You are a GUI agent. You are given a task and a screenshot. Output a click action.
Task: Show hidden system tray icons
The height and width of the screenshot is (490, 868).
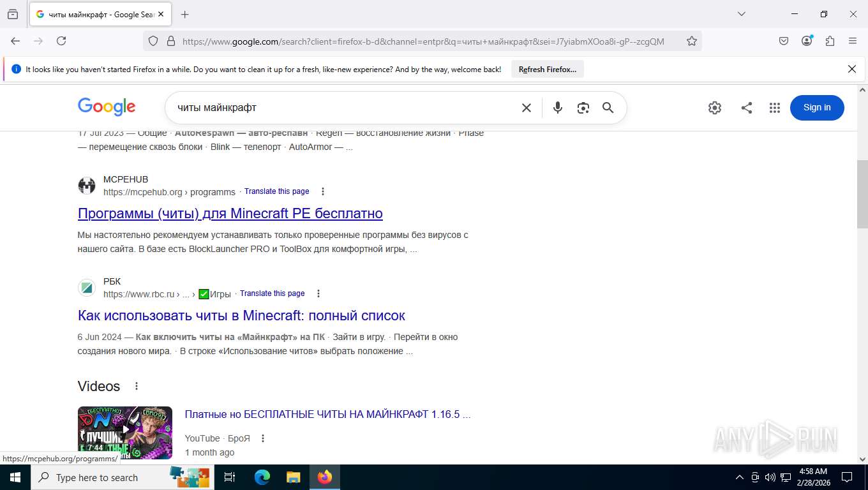click(740, 477)
